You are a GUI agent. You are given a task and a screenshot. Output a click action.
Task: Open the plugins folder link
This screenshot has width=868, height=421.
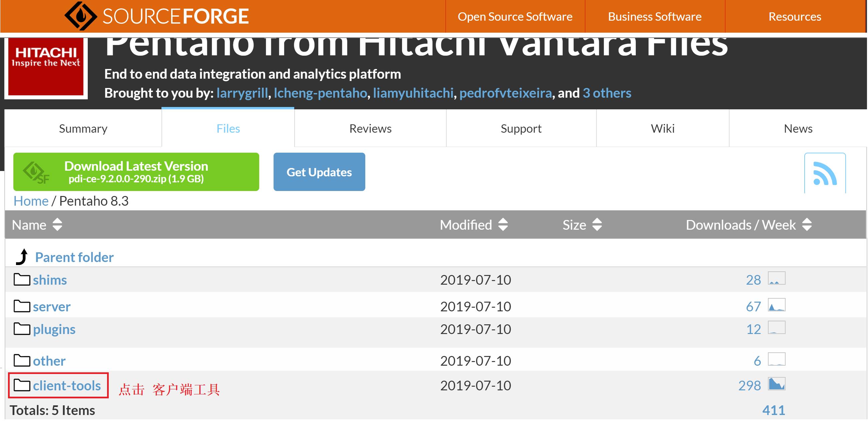tap(54, 329)
